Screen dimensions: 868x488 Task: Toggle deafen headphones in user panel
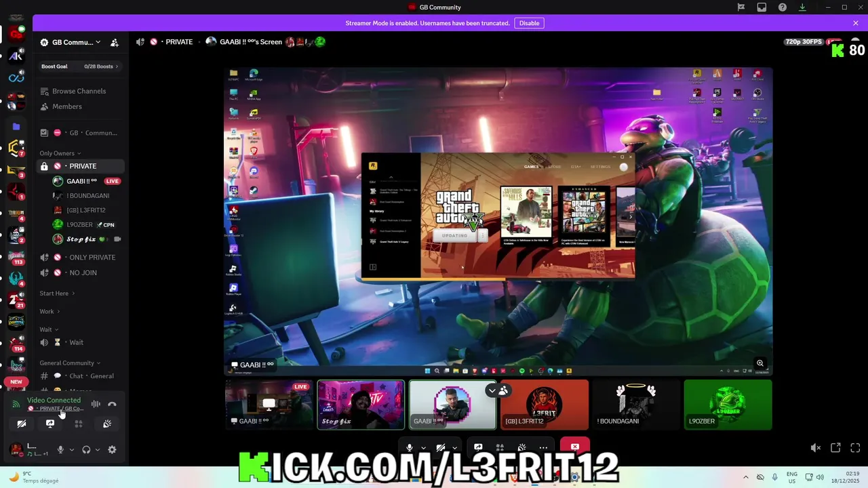[x=86, y=449]
